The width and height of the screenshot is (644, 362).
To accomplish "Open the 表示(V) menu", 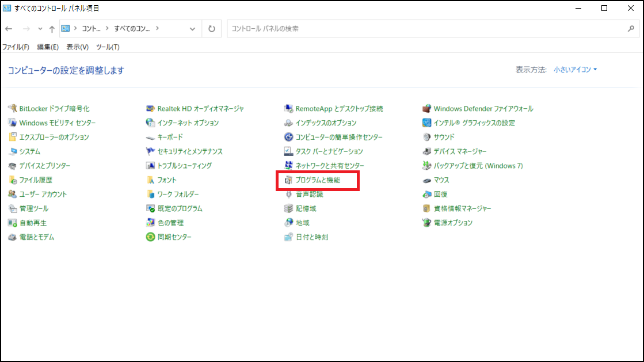I will coord(78,47).
